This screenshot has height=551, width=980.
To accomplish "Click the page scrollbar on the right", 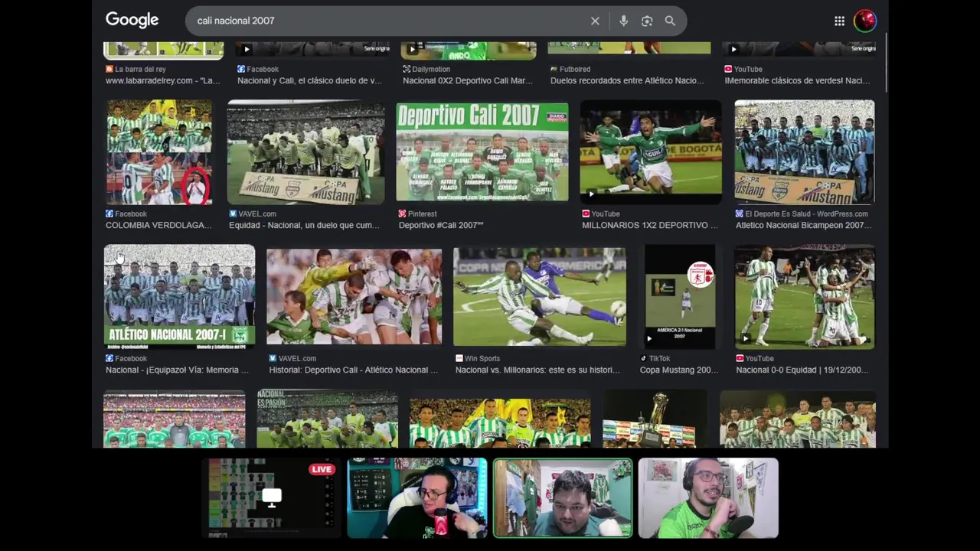I will [886, 63].
